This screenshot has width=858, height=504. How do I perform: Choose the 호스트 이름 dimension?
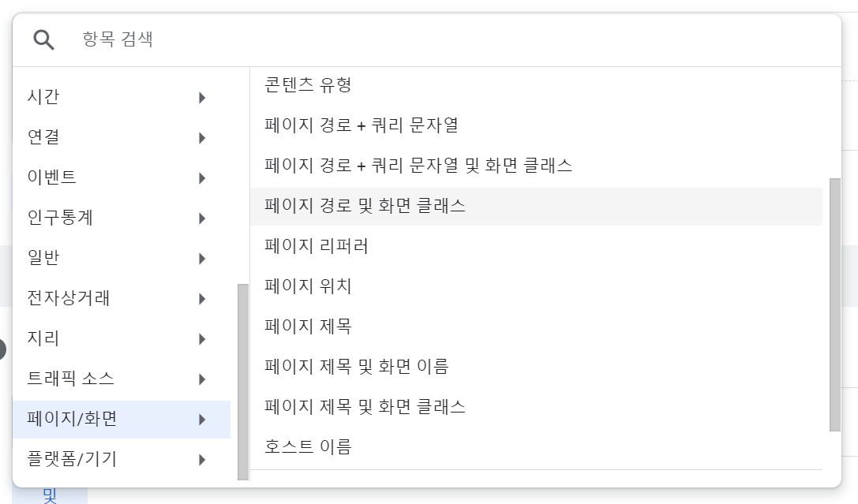(308, 446)
